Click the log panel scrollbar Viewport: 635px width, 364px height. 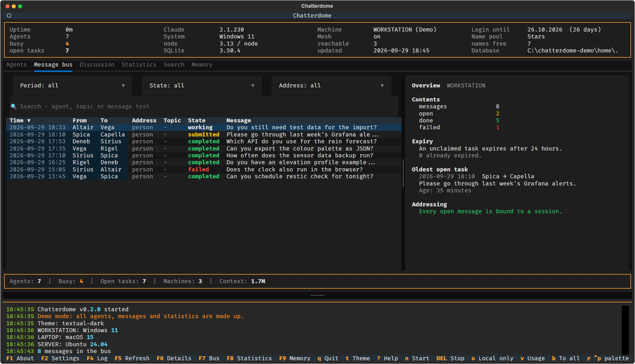click(x=625, y=330)
